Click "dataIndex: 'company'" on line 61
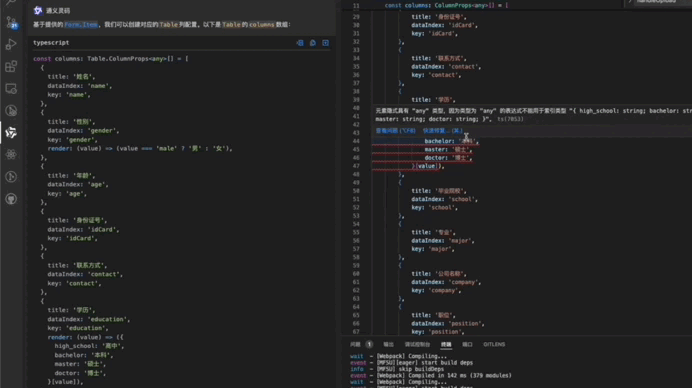Screen dimensions: 692x388 pos(447,282)
